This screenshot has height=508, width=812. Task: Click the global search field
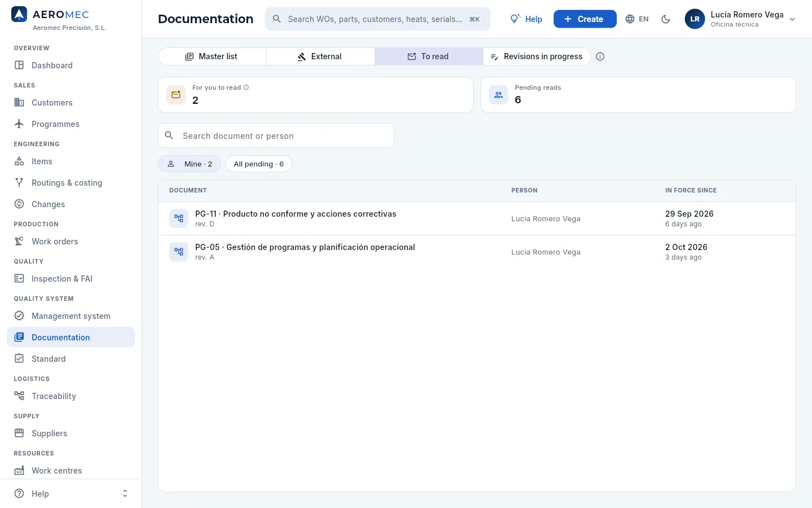(x=378, y=19)
